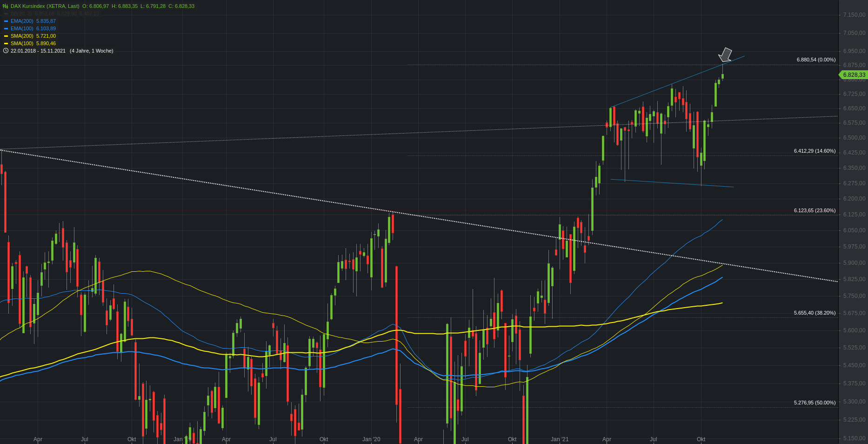Click the 6.200,00 price axis label
Image resolution: width=868 pixels, height=444 pixels.
854,199
